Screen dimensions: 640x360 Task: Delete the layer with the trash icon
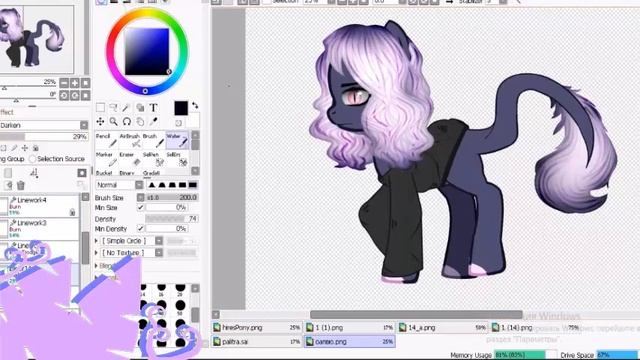(x=21, y=186)
